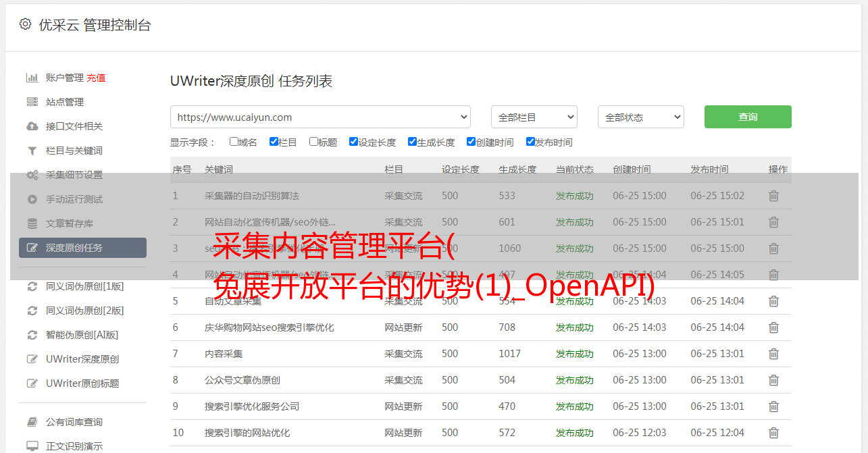Click the 接口文件相关 cloud upload icon

[32, 126]
